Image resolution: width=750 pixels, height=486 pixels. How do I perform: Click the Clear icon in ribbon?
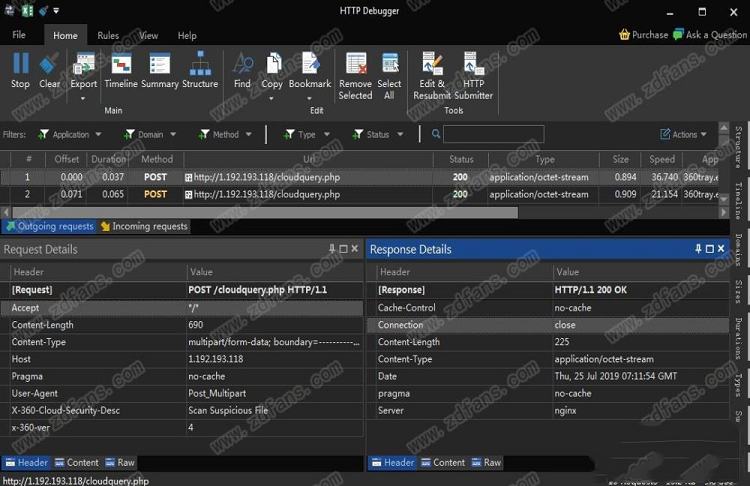[49, 66]
